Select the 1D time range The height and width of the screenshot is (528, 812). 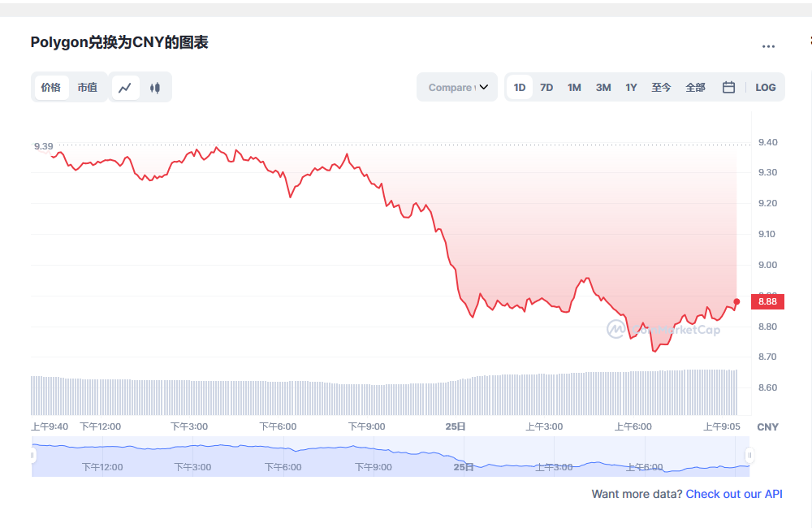(520, 88)
